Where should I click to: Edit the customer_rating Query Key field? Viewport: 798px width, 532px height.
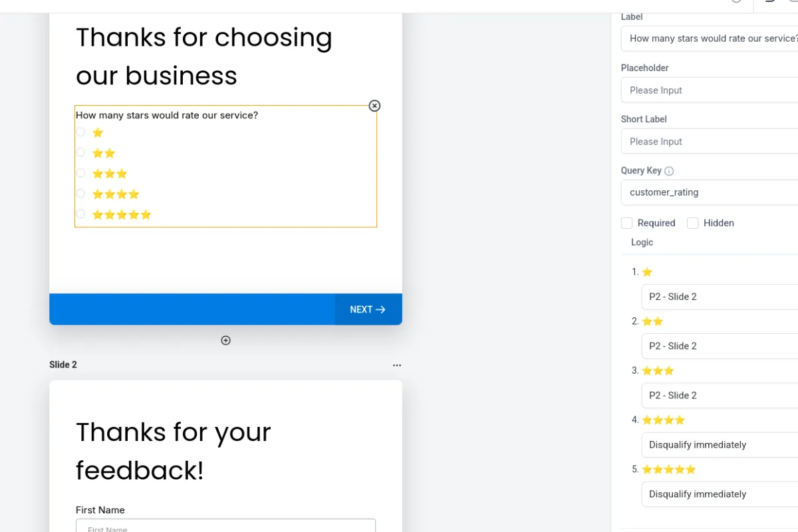pyautogui.click(x=710, y=192)
